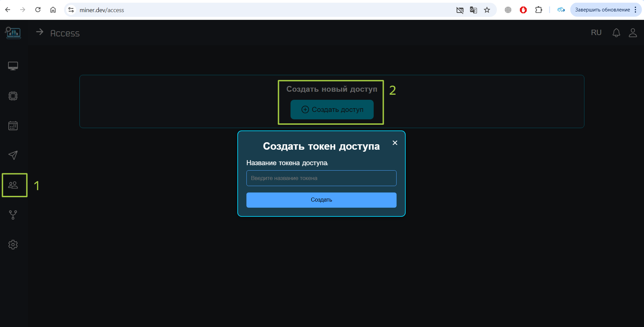Click the Введите название токена input field
The image size is (644, 327).
[x=321, y=178]
